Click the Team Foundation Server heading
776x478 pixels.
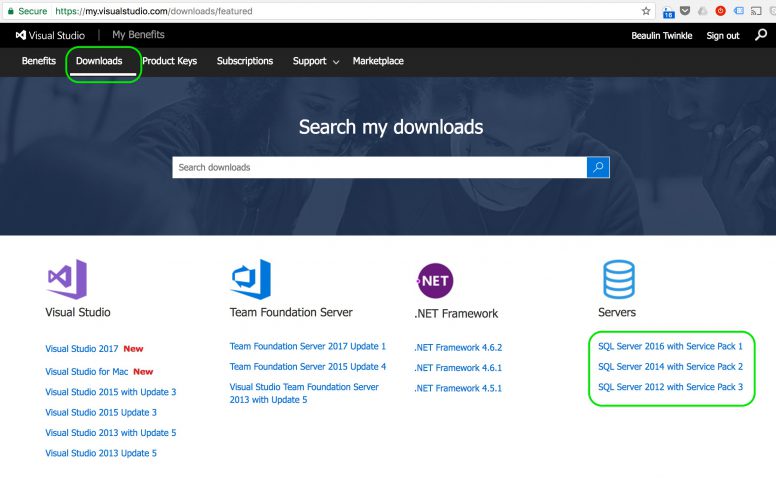[x=291, y=312]
